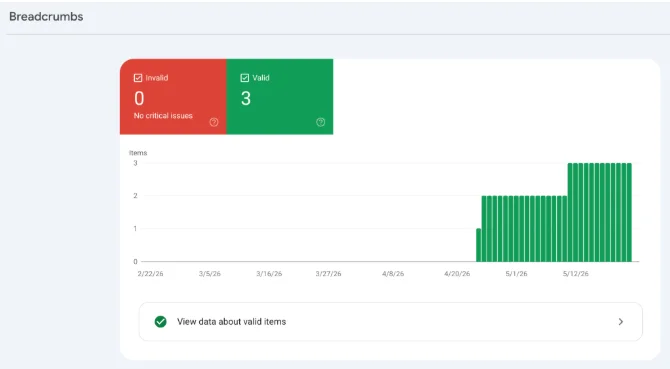The width and height of the screenshot is (670, 369).
Task: Toggle the Invalid checkbox
Action: [x=138, y=78]
